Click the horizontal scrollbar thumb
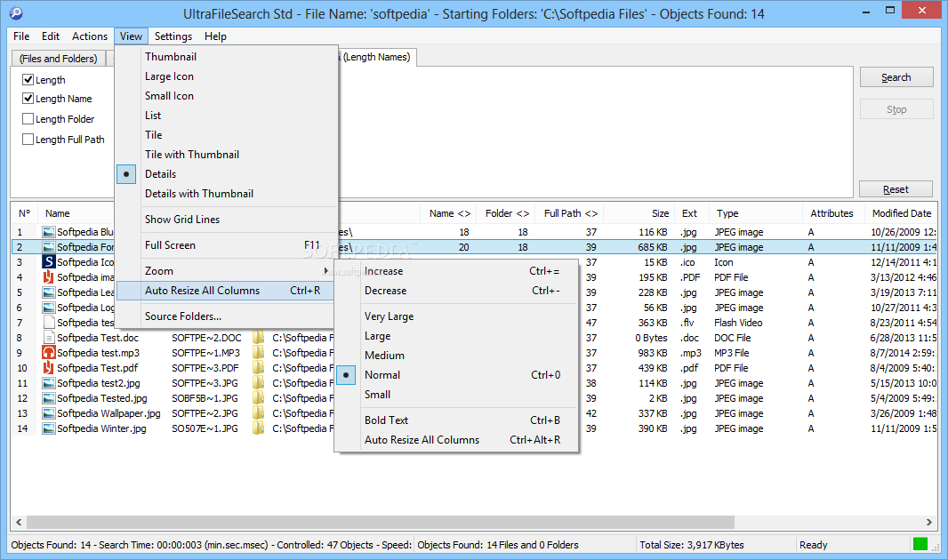 pos(381,522)
